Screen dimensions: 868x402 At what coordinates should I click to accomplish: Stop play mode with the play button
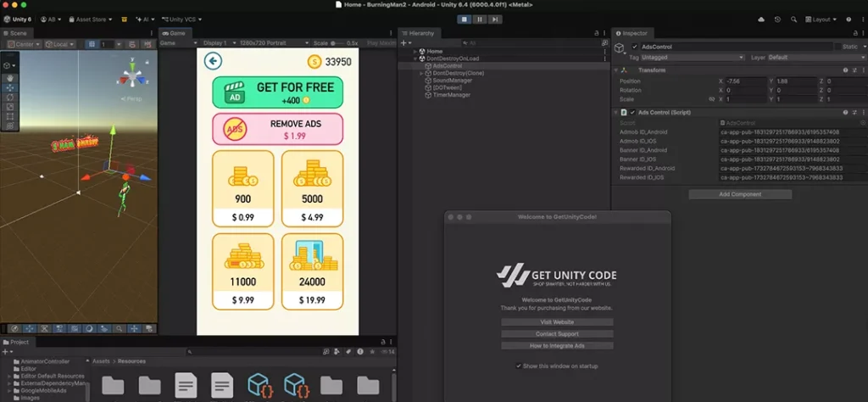pos(464,20)
